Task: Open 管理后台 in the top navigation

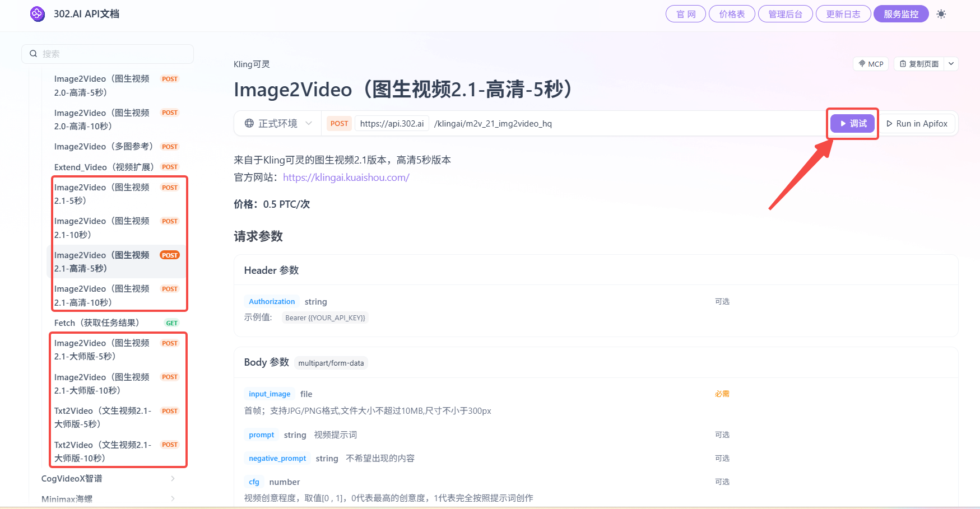Action: (786, 14)
